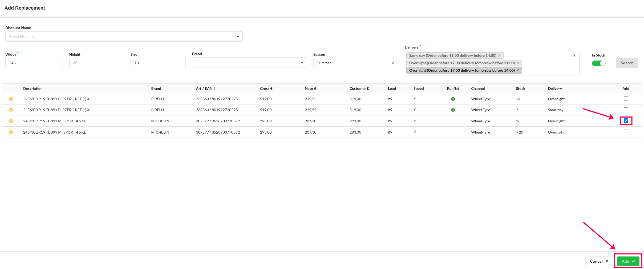Check Add box for Pirelli stock 14 row
The image size is (644, 269).
[626, 99]
